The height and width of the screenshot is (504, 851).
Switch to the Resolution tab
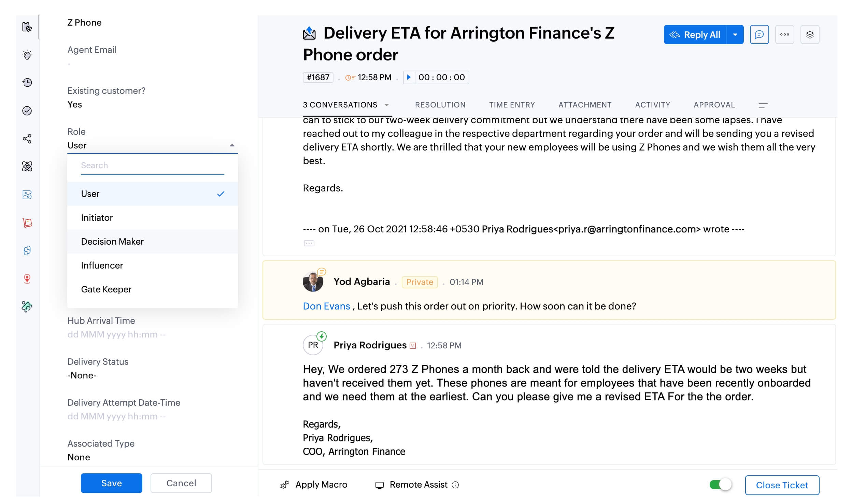tap(440, 105)
